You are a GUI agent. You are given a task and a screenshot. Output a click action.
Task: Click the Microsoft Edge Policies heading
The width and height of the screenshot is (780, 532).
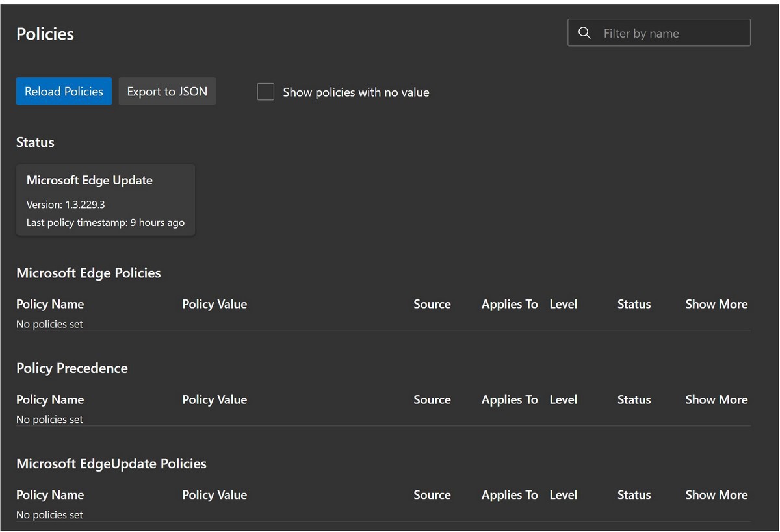click(x=88, y=273)
